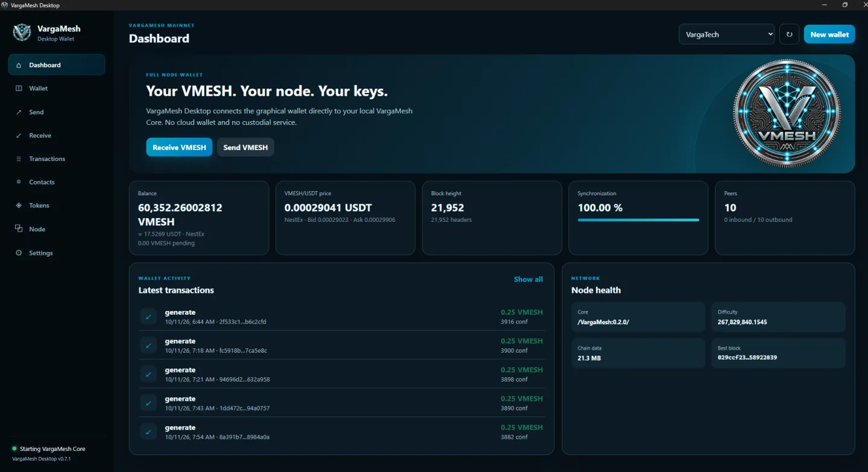The image size is (868, 472).
Task: Click the Receive arrow icon in sidebar
Action: pyautogui.click(x=19, y=136)
